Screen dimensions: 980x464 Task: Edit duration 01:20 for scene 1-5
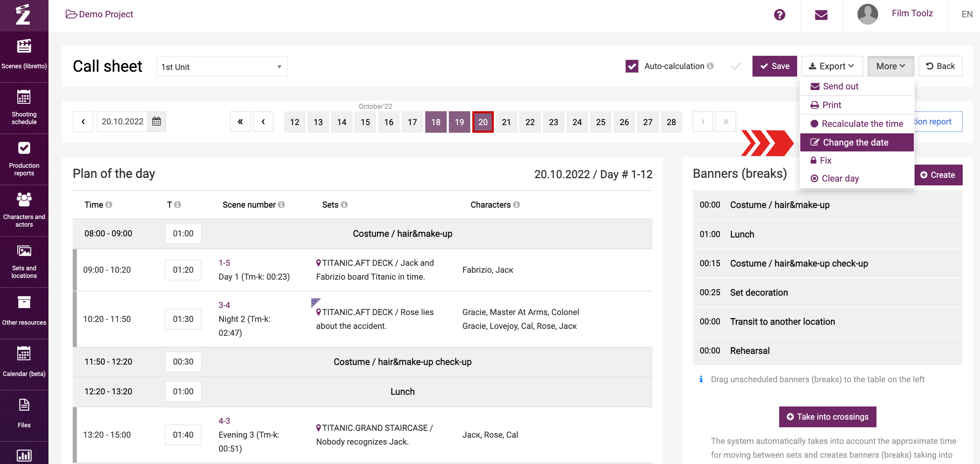183,270
